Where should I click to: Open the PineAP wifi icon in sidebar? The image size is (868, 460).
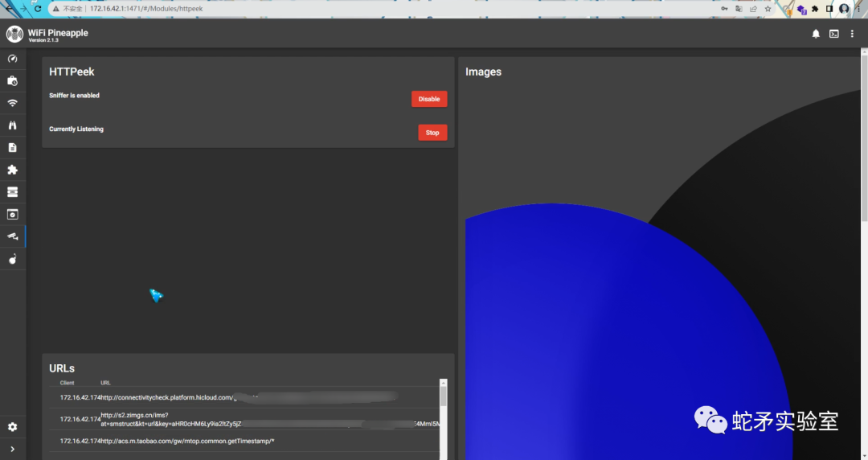[12, 103]
